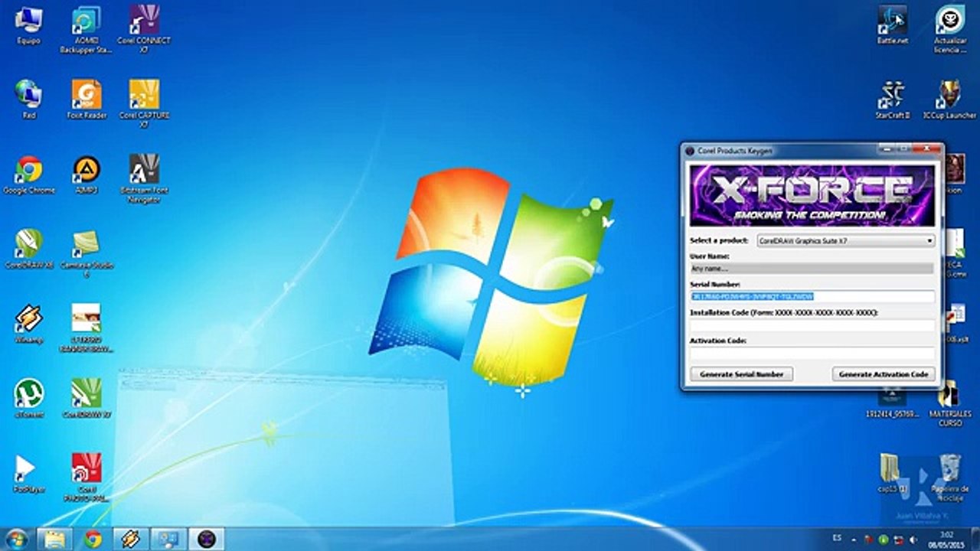Open Corel CONNECT X7 shortcut
This screenshot has width=980, height=551.
click(144, 31)
